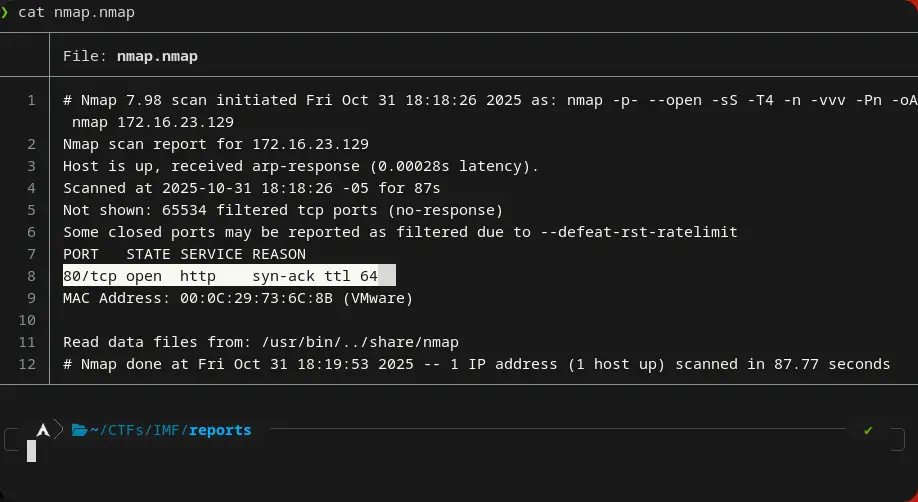Click line number 8 in the gutter
The width and height of the screenshot is (918, 502).
31,276
